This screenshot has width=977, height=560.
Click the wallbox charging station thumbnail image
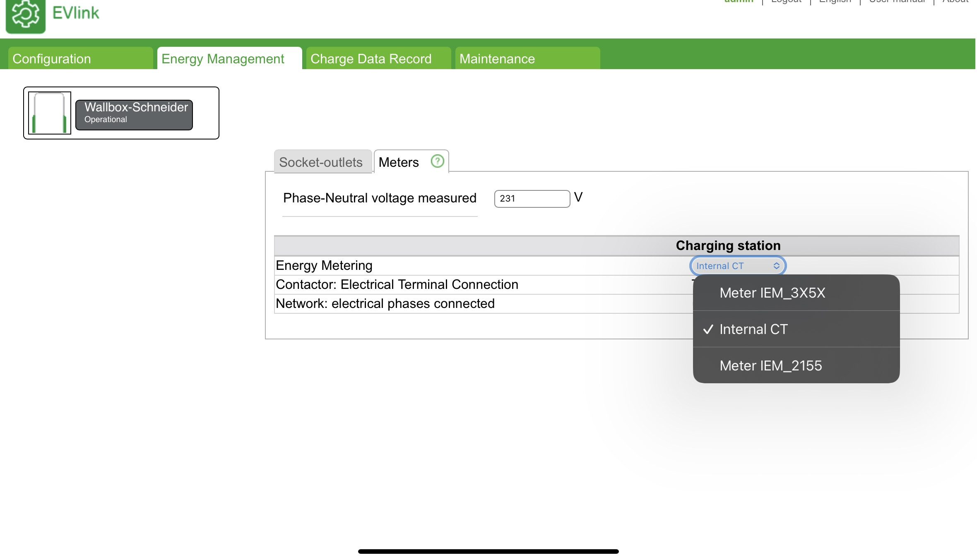(50, 113)
